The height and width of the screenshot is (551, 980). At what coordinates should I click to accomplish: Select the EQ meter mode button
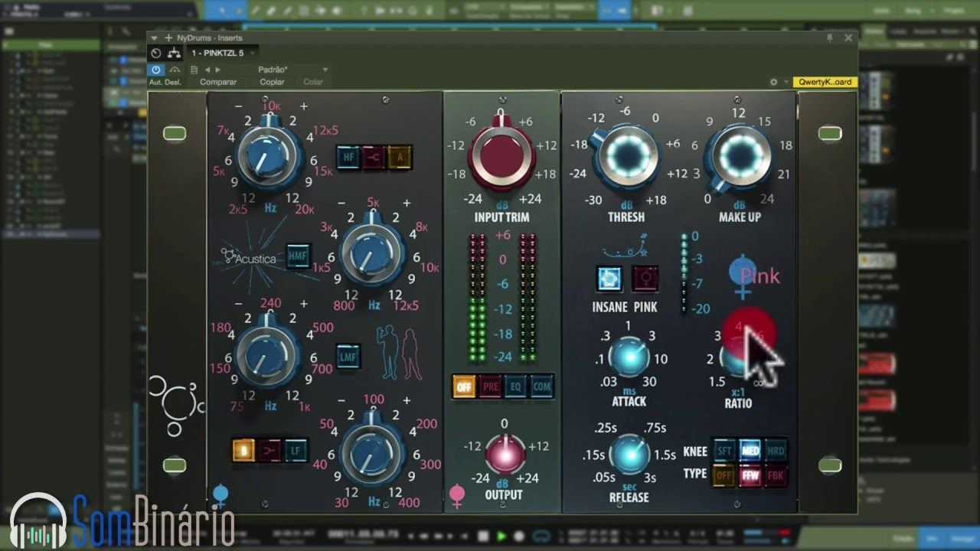click(x=516, y=386)
